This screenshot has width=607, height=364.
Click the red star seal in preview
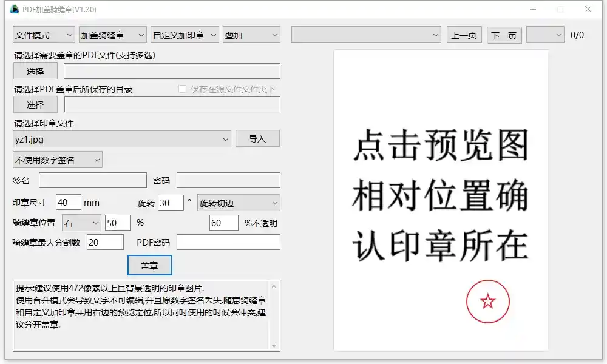coord(488,302)
